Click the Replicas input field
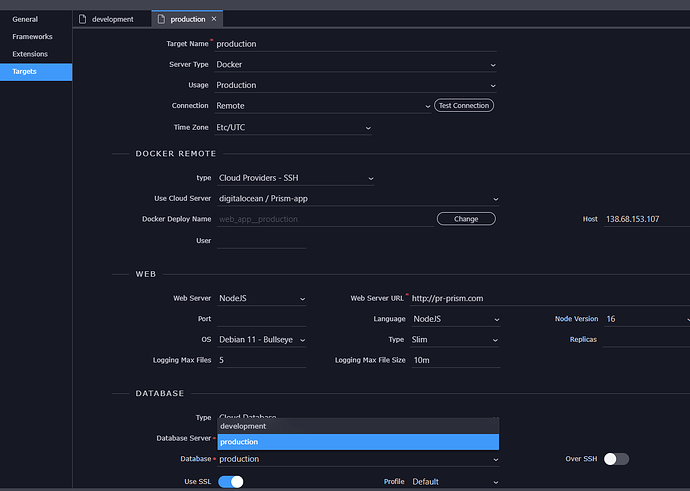Screen dimensions: 690x491 coord(646,340)
